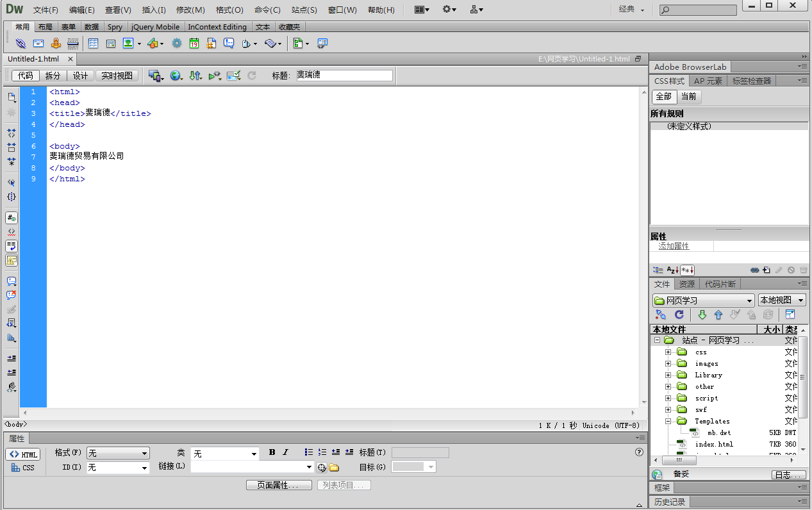The height and width of the screenshot is (510, 812).
Task: Click the 页面属性... button
Action: tap(279, 485)
